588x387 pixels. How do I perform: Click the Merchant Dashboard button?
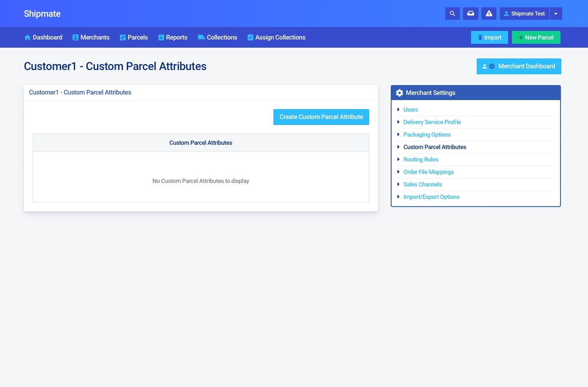[519, 66]
